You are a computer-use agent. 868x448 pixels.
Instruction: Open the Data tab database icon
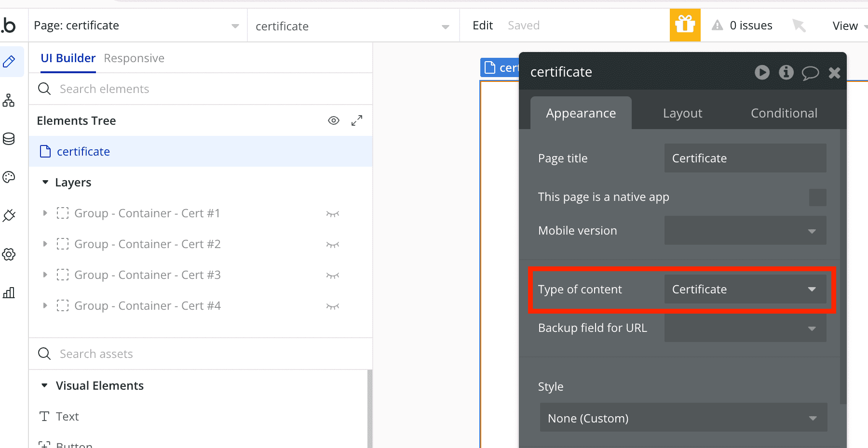(9, 139)
